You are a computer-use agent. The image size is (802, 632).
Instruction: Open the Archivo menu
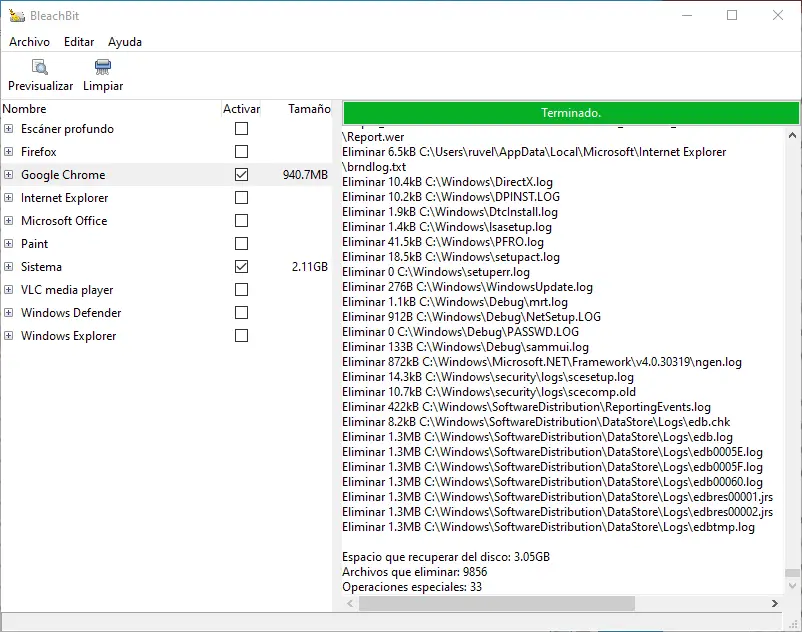coord(29,42)
